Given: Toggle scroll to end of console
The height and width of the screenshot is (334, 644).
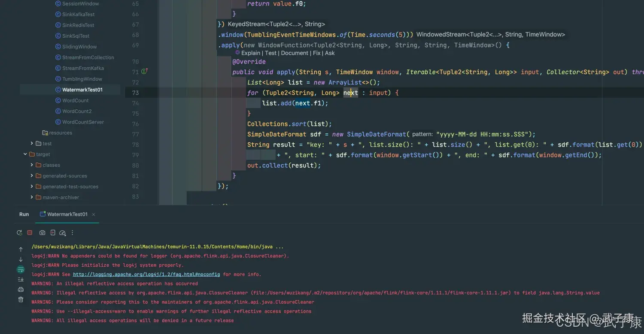Looking at the screenshot, I should pos(21,280).
